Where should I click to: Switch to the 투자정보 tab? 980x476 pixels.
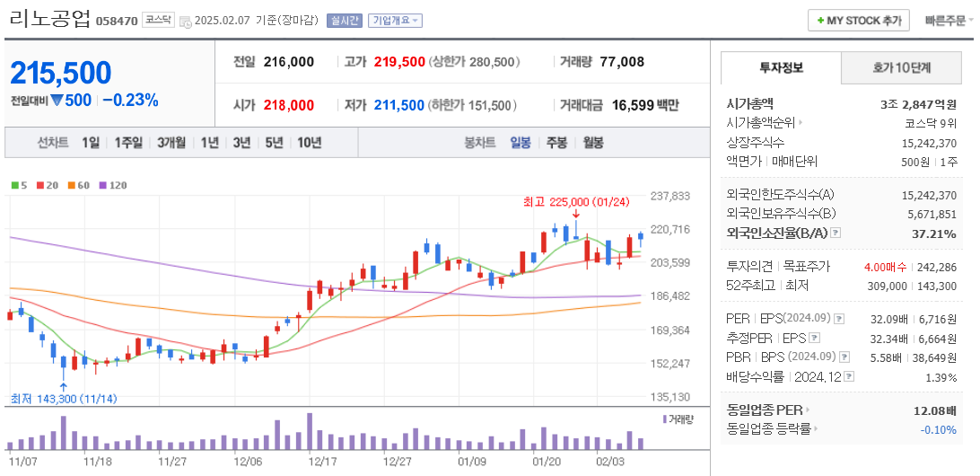782,68
